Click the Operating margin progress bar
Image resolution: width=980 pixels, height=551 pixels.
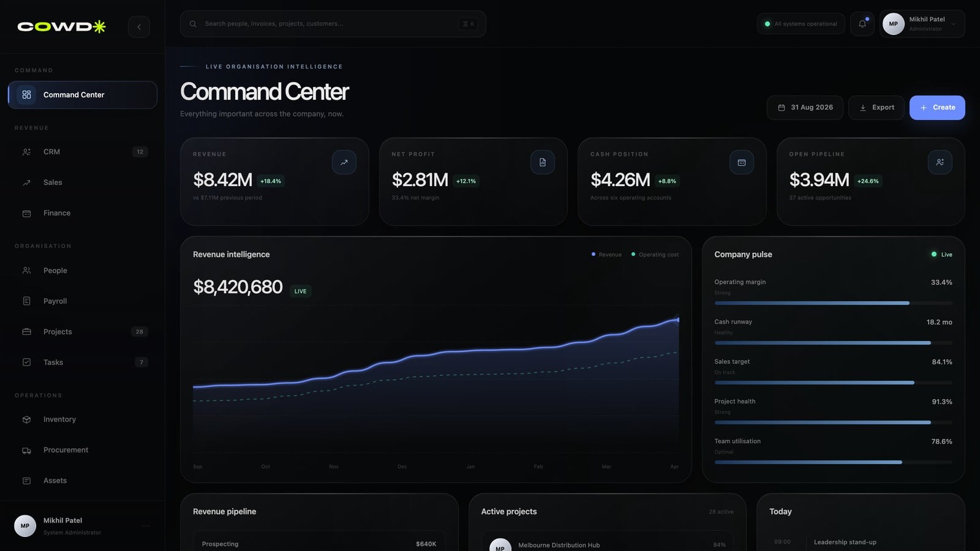[x=833, y=303]
